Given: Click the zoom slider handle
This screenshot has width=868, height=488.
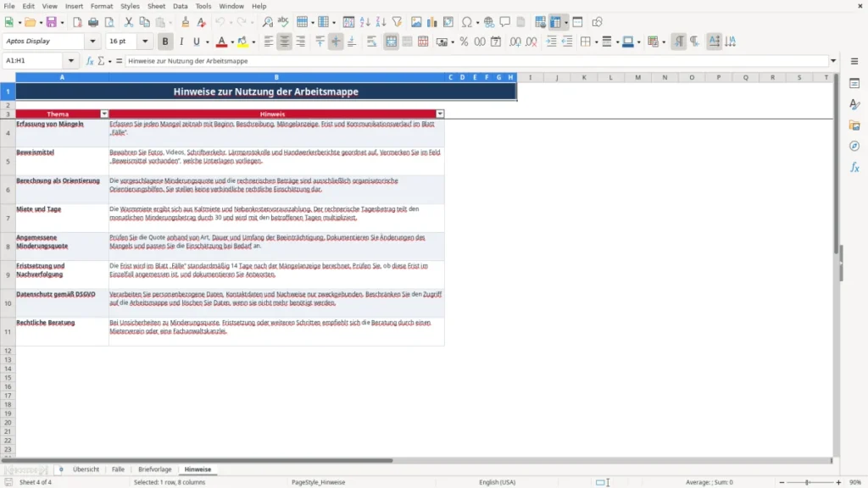Looking at the screenshot, I should (x=808, y=482).
